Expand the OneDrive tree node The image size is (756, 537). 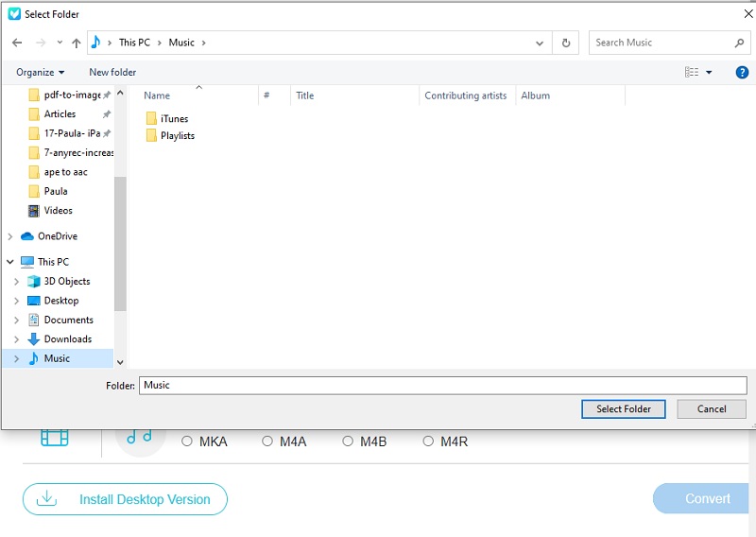pyautogui.click(x=10, y=236)
